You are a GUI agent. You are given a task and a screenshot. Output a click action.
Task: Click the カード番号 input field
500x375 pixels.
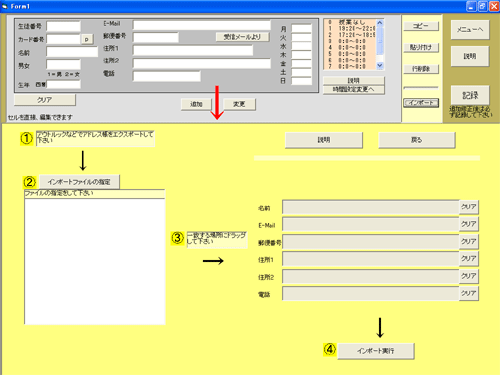(x=63, y=39)
